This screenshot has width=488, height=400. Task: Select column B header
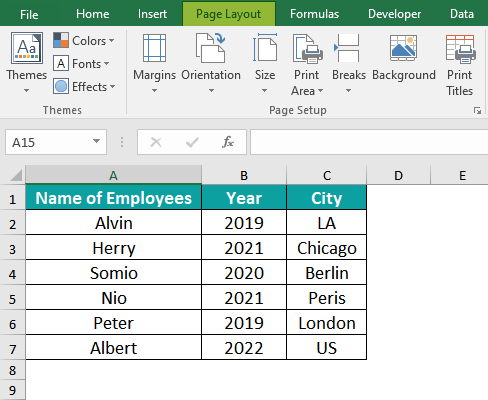[244, 175]
